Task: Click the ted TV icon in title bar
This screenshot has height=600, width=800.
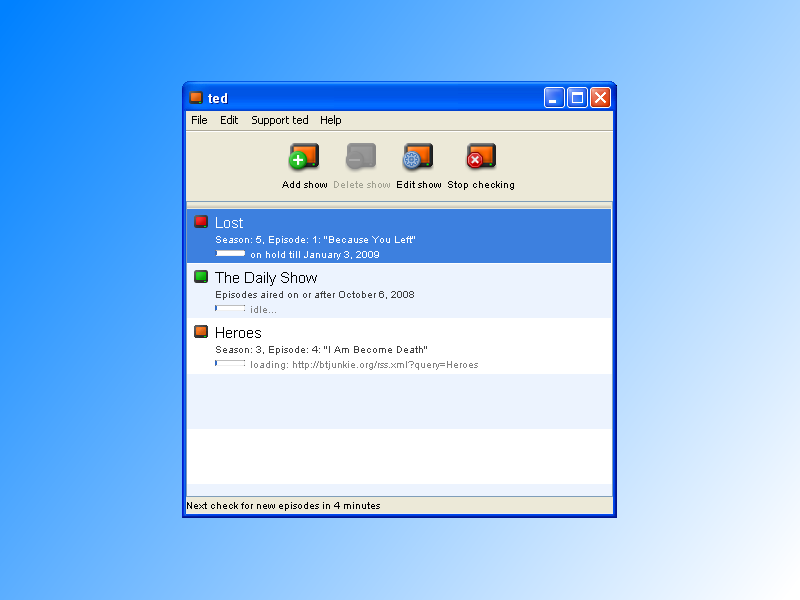Action: click(197, 98)
